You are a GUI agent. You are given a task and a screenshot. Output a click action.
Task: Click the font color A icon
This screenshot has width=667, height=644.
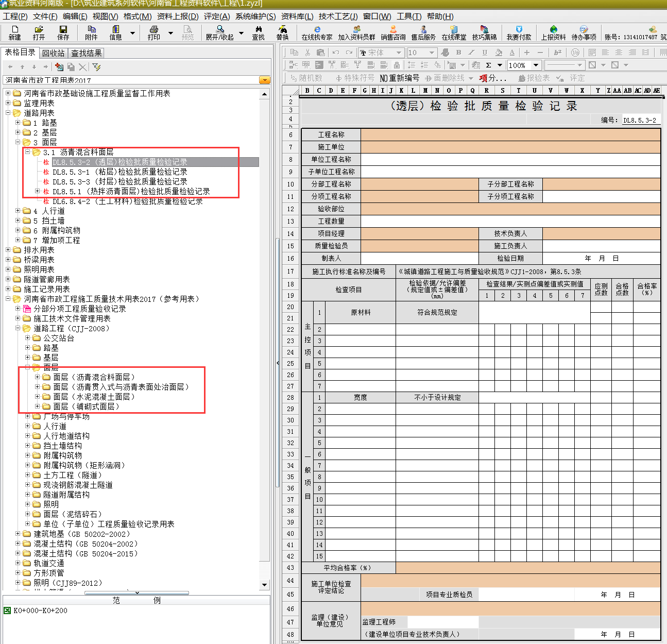click(x=511, y=52)
